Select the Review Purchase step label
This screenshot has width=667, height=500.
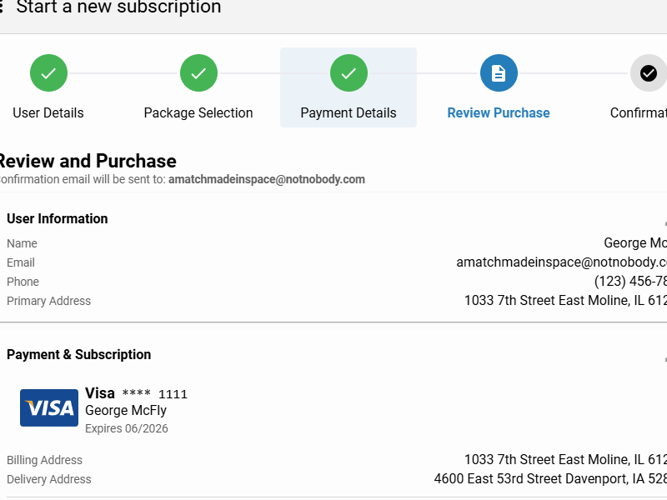498,113
